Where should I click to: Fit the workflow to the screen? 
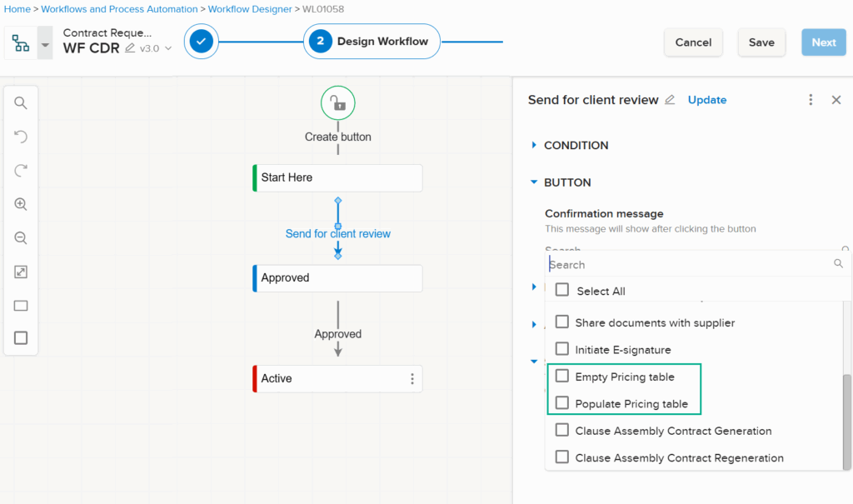[21, 271]
